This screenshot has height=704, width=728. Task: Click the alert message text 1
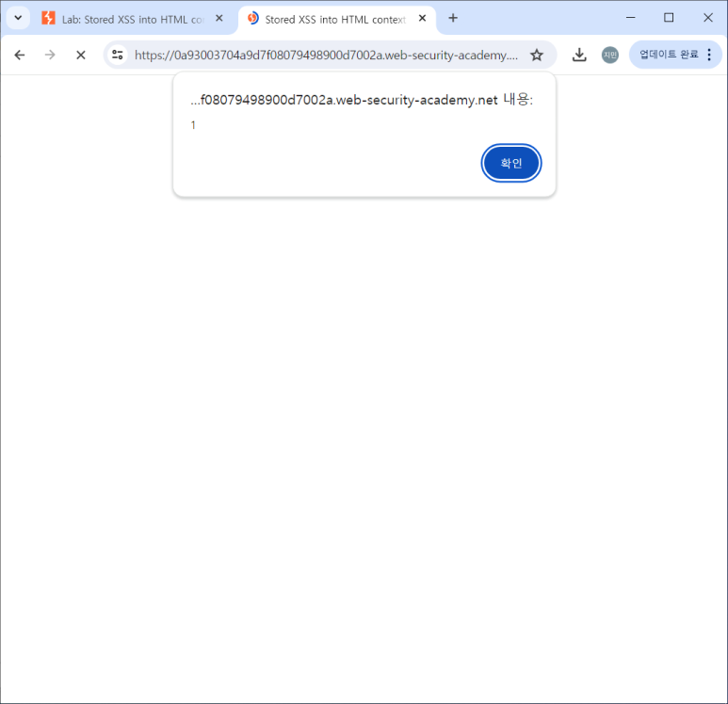click(193, 125)
